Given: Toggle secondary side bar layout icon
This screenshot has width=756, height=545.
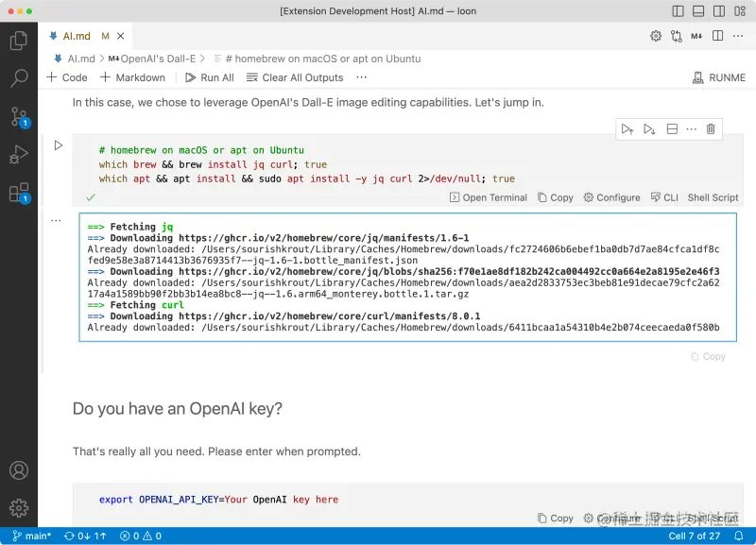Looking at the screenshot, I should (719, 11).
